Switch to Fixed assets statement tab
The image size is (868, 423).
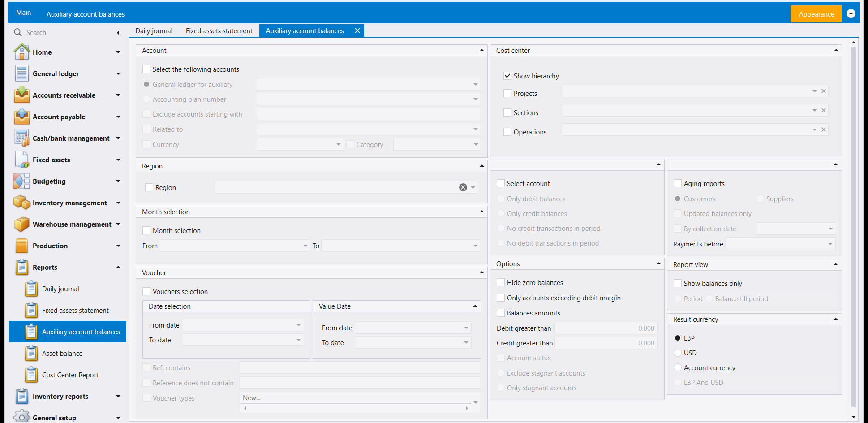click(x=219, y=30)
